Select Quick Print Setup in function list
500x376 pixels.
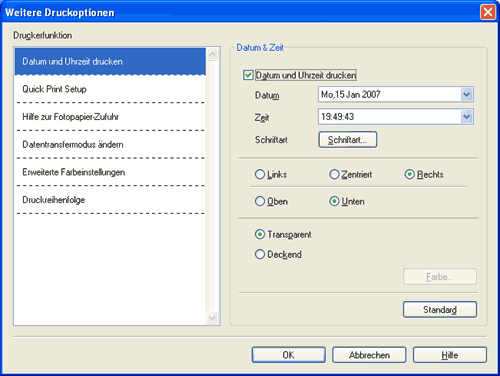coord(110,89)
